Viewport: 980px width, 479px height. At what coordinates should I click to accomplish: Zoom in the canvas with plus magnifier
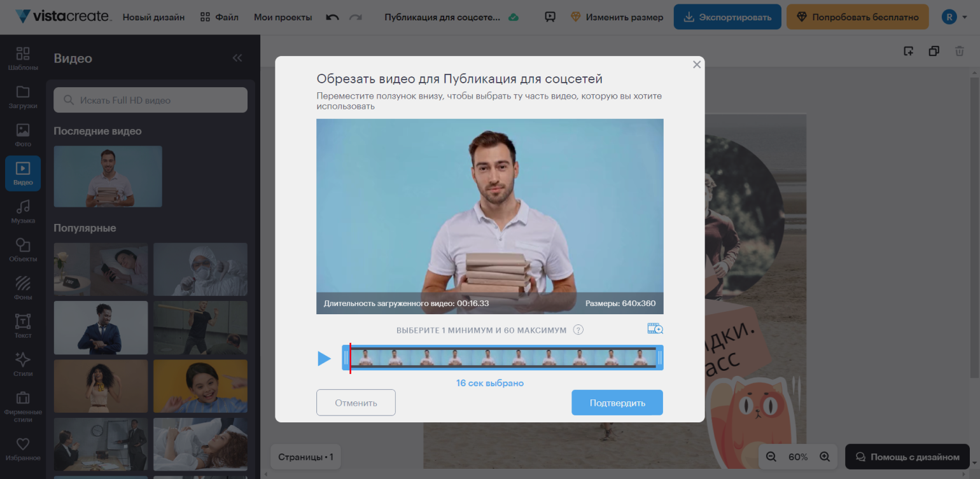825,457
